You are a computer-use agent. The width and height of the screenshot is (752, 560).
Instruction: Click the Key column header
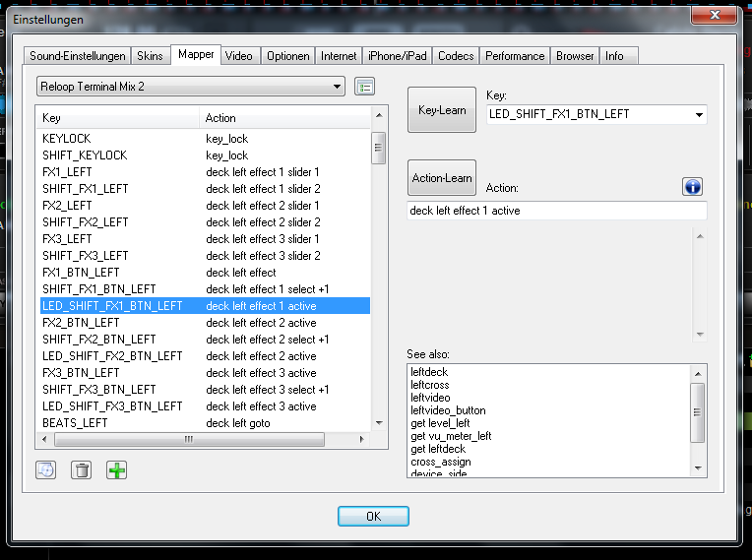click(x=118, y=118)
